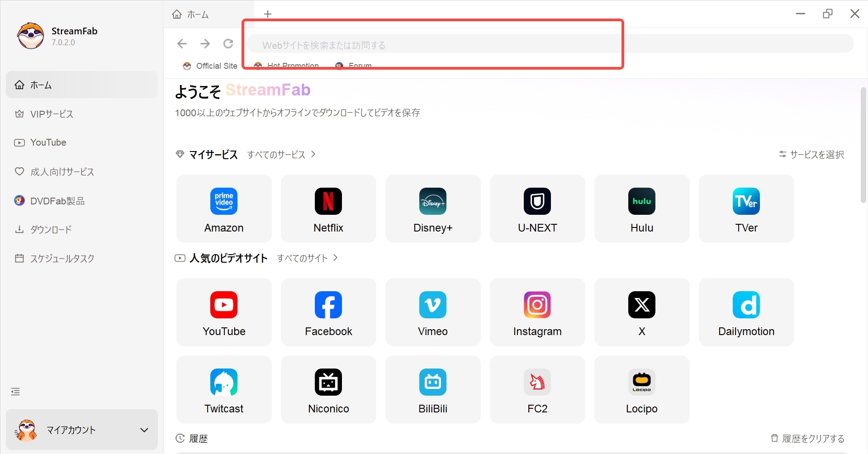868x454 pixels.
Task: Open the Netflix service tile
Action: click(328, 208)
